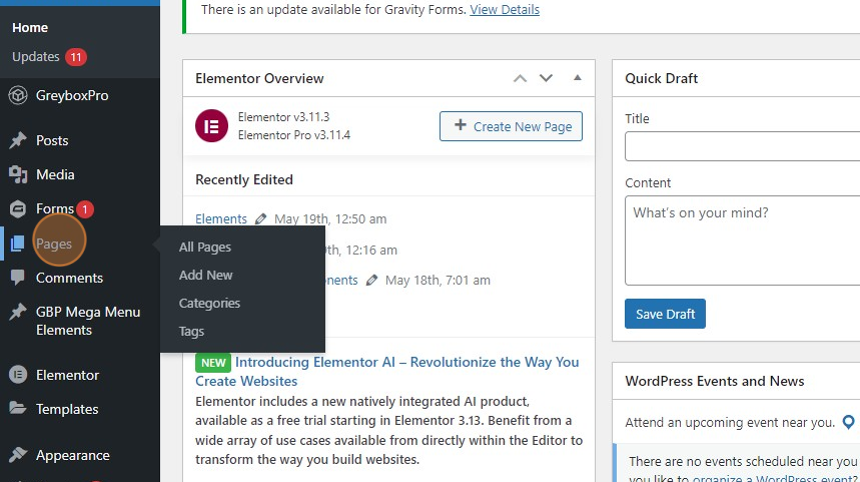The height and width of the screenshot is (482, 860).
Task: Click the Quick Draft heading
Action: coord(661,78)
